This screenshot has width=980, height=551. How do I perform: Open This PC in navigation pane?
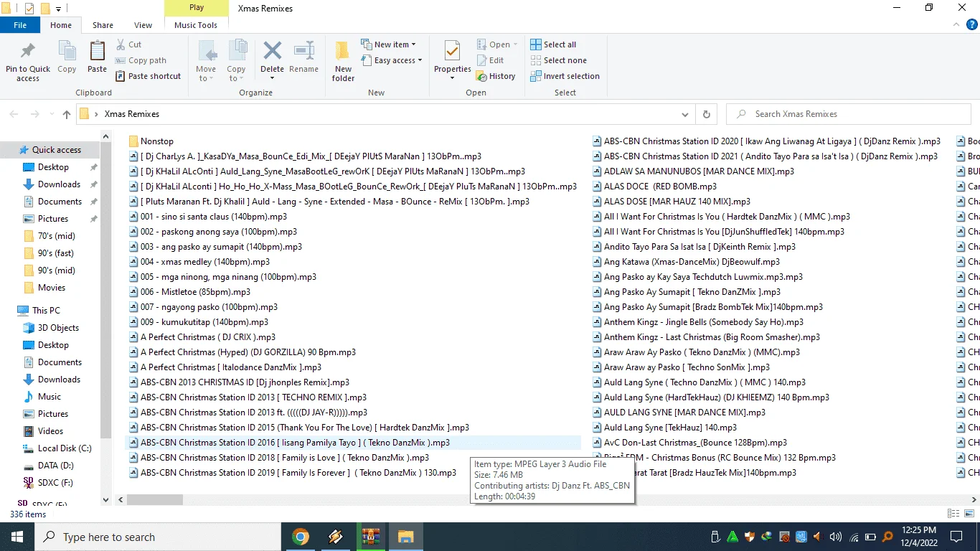[46, 311]
